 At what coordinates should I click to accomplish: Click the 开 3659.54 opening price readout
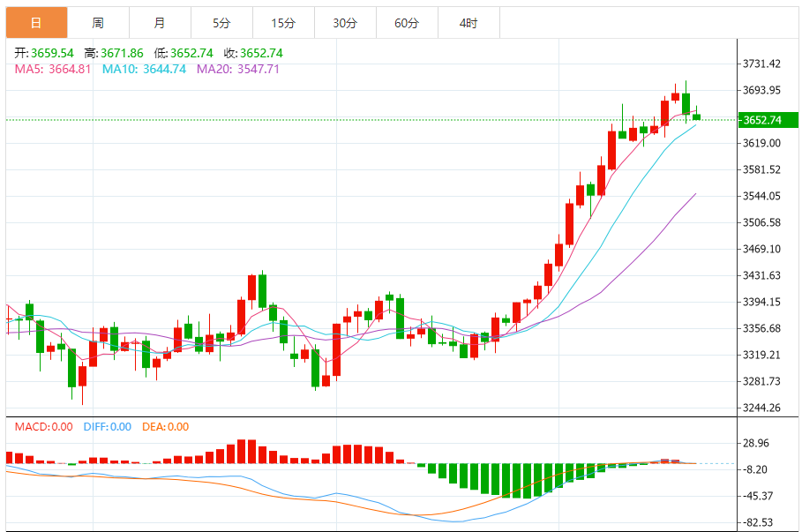tap(44, 53)
